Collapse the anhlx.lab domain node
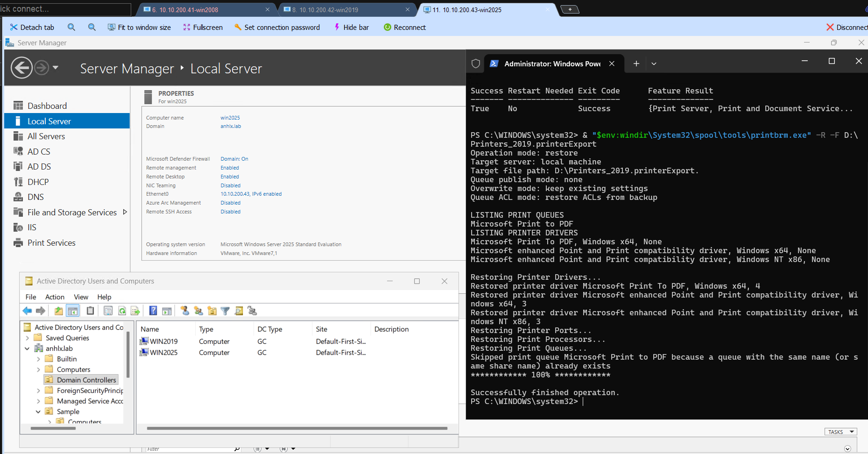Screen dimensions: 868x454 pyautogui.click(x=27, y=348)
